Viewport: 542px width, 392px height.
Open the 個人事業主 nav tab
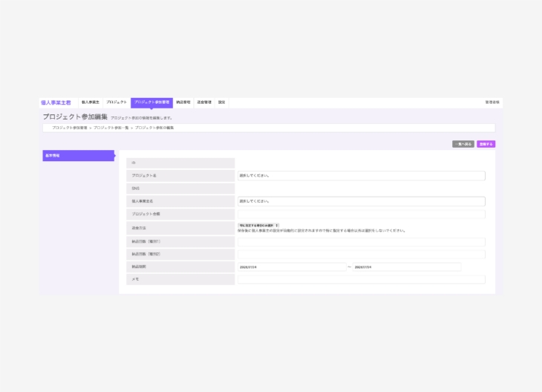click(91, 102)
